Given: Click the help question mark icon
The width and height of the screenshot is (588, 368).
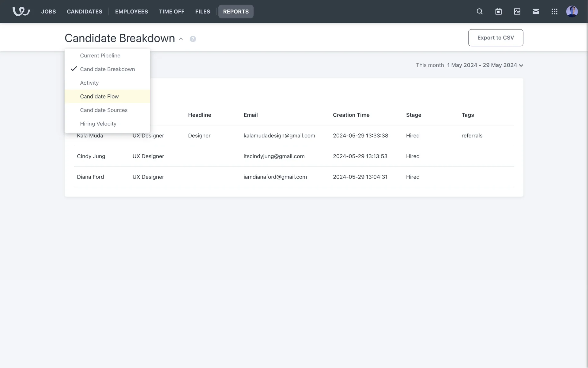Looking at the screenshot, I should pos(193,39).
